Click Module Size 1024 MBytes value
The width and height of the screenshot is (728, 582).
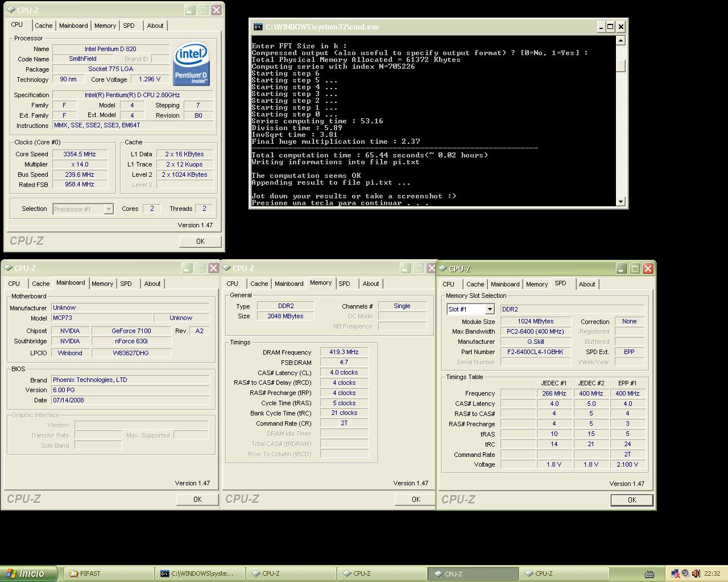click(x=535, y=321)
